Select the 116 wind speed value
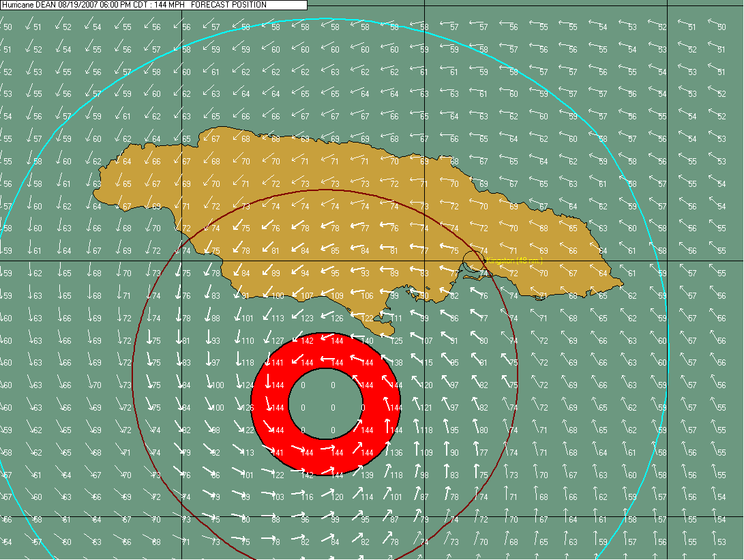 point(308,497)
